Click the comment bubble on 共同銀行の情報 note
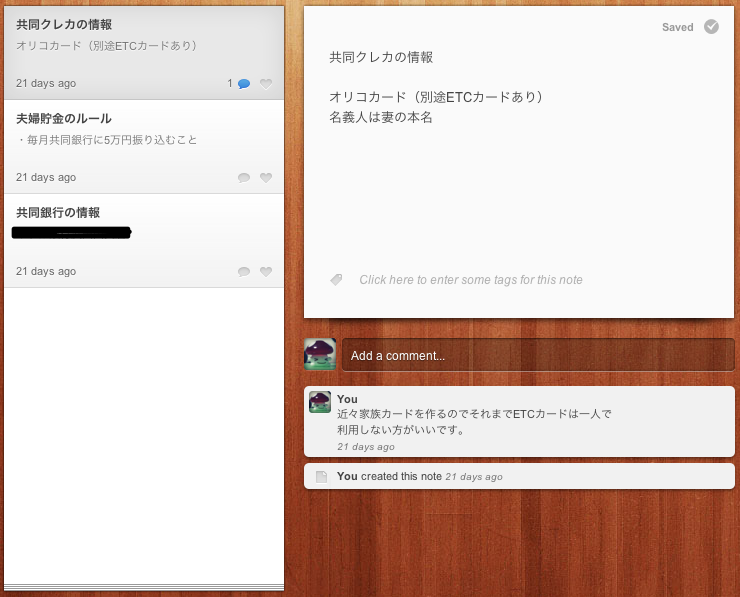Image resolution: width=740 pixels, height=597 pixels. point(243,272)
